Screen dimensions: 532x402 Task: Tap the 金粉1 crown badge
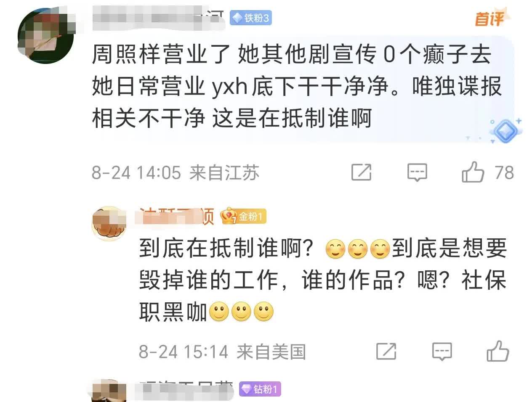coord(244,217)
